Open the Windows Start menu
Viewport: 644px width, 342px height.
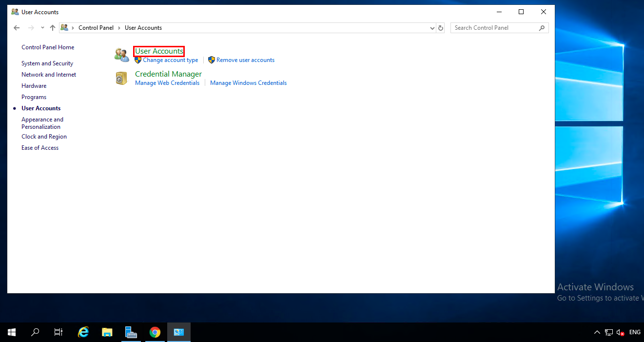pos(12,332)
